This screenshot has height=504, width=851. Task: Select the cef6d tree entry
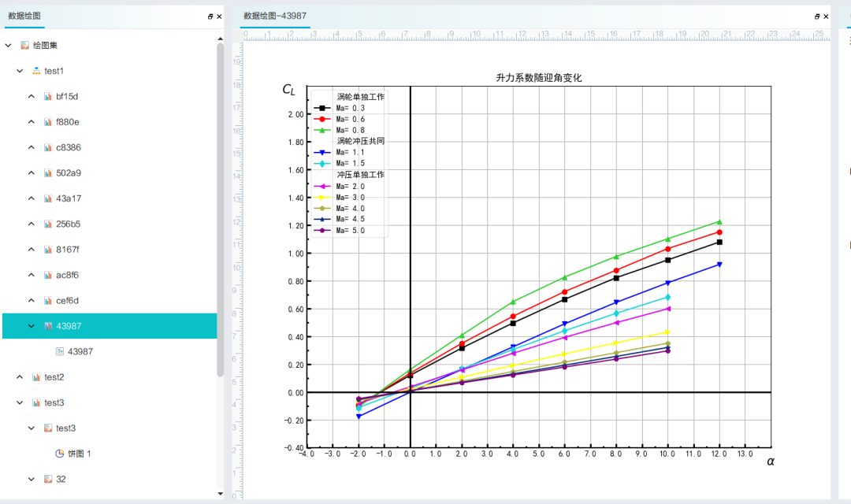pos(67,301)
